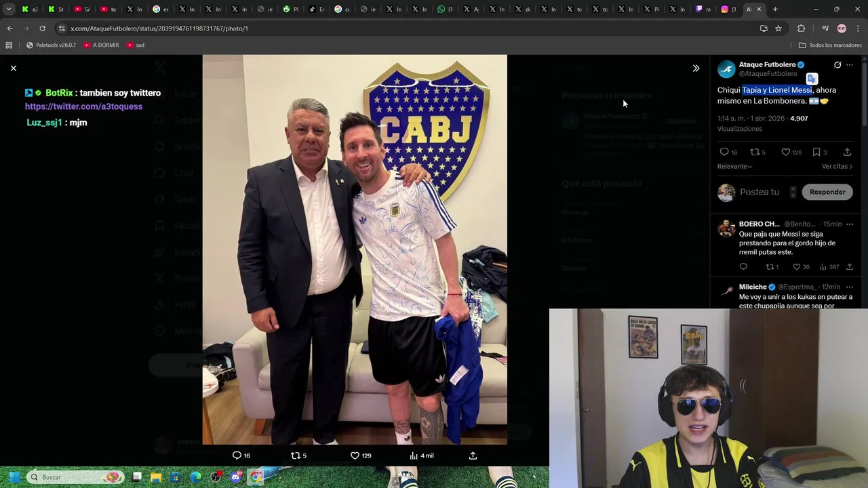Screen dimensions: 868x488
Task: Click the x.com address bar
Action: 407,28
